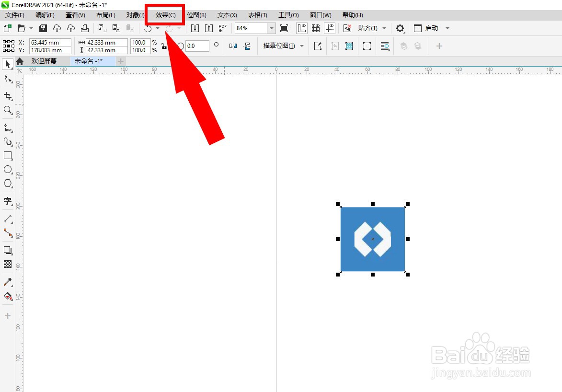Select the Connector tool

(8, 232)
